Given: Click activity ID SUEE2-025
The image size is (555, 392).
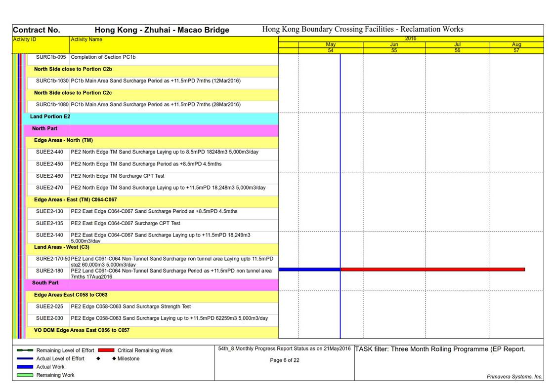Looking at the screenshot, I should pyautogui.click(x=49, y=307).
